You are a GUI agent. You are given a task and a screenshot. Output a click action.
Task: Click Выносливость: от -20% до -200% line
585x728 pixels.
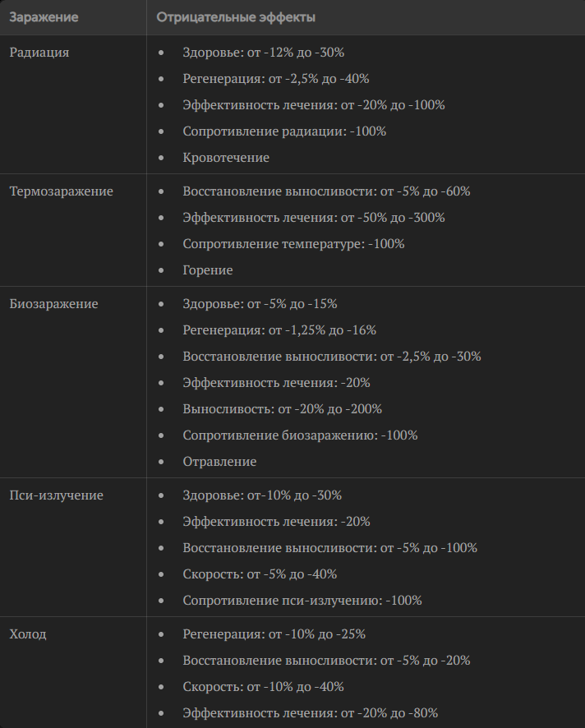click(x=283, y=409)
